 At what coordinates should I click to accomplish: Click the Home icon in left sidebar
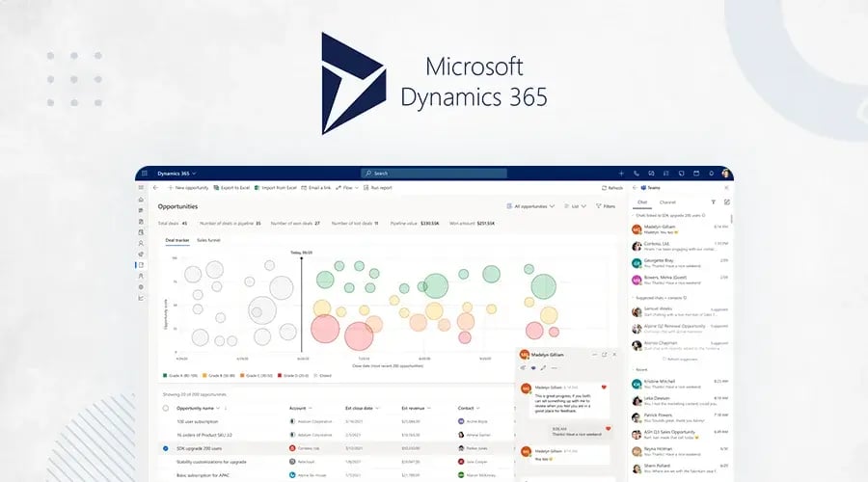(141, 201)
